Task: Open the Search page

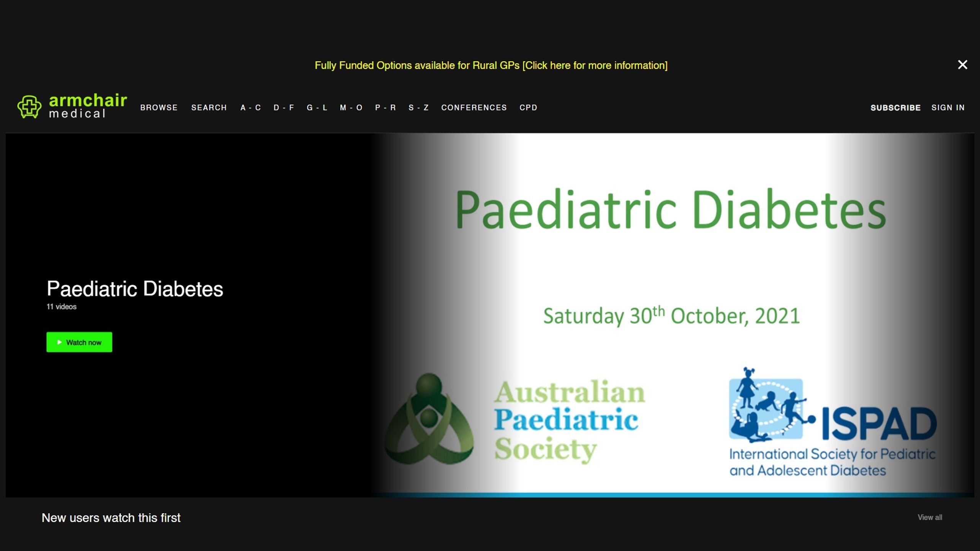Action: click(x=209, y=108)
